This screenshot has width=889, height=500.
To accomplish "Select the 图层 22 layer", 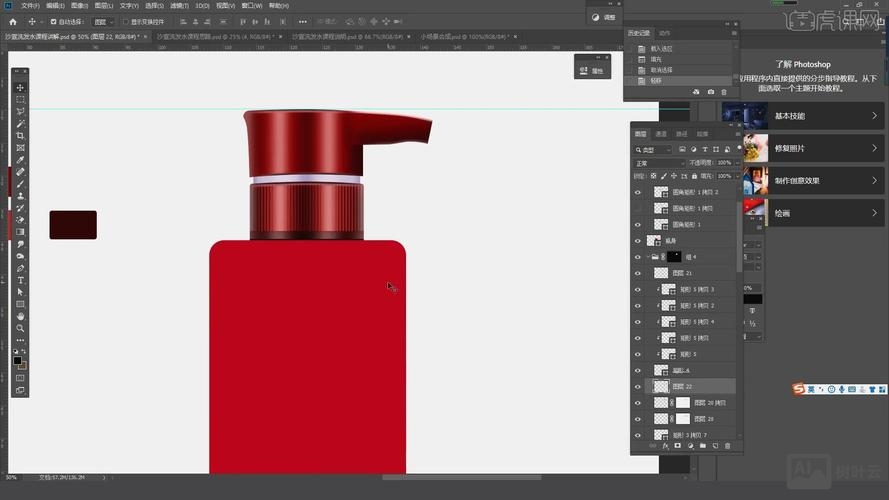I will click(x=683, y=386).
